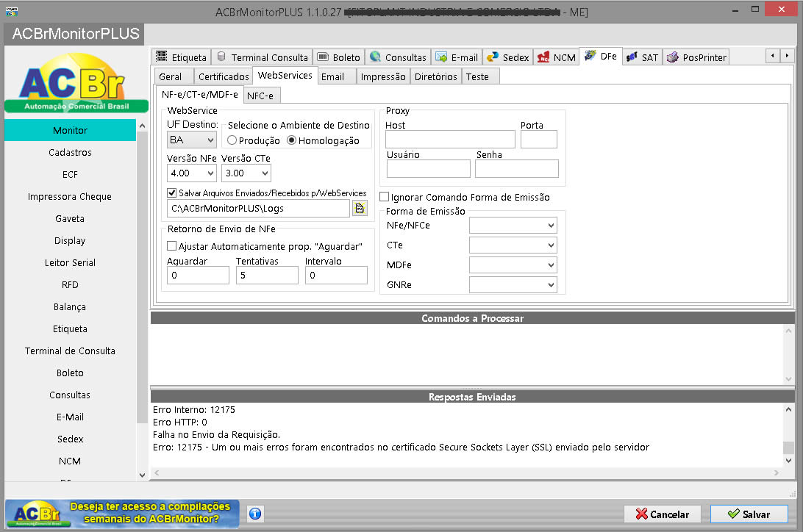803x532 pixels.
Task: Open the GNRe emission form dropdown
Action: pos(513,285)
